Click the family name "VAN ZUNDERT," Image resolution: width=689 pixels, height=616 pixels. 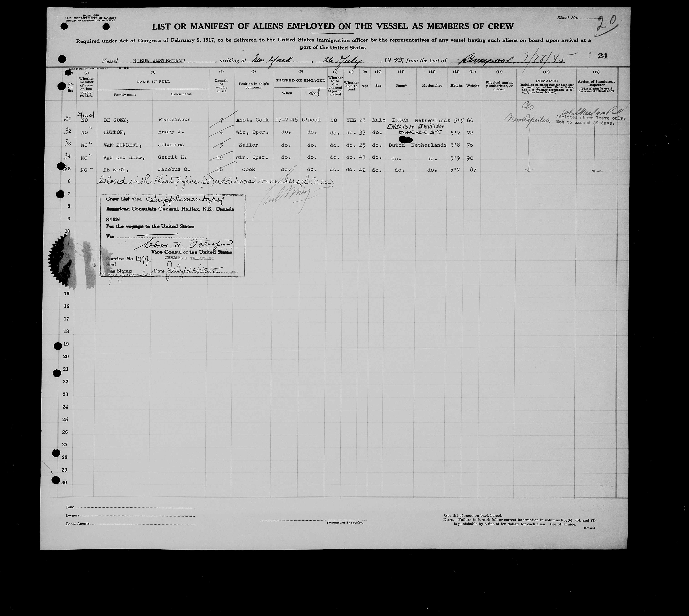pyautogui.click(x=123, y=145)
